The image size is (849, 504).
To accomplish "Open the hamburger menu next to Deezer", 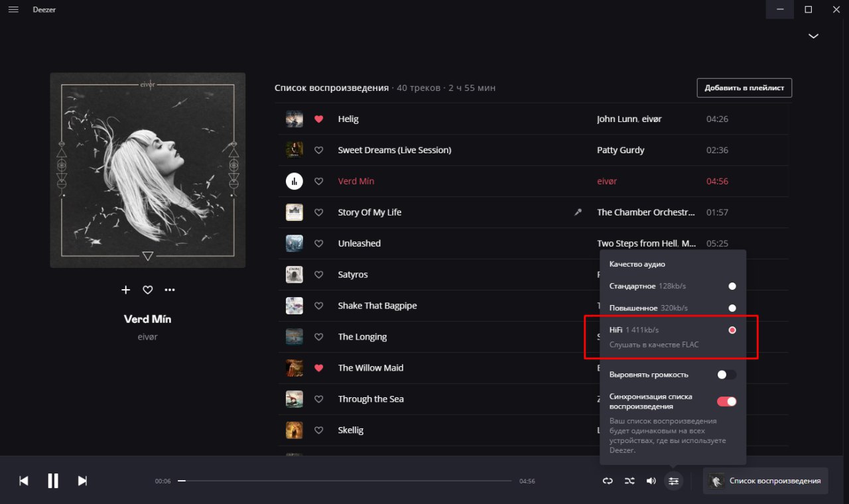I will (13, 9).
